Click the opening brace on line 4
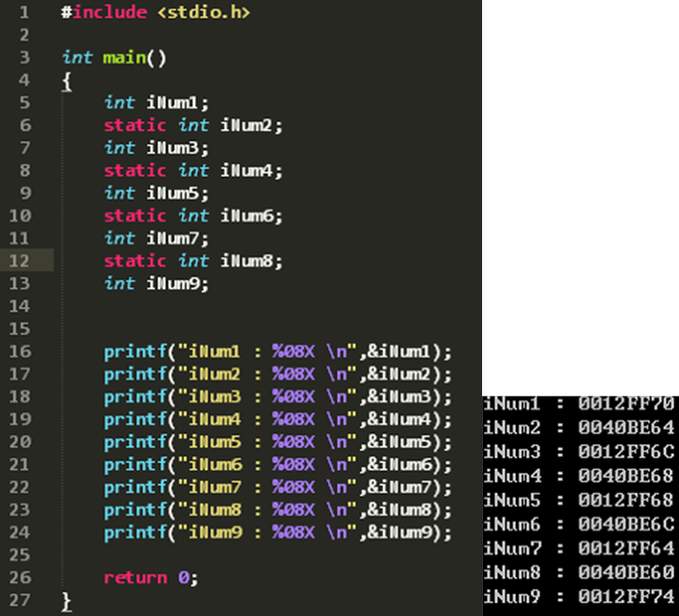 (x=66, y=81)
